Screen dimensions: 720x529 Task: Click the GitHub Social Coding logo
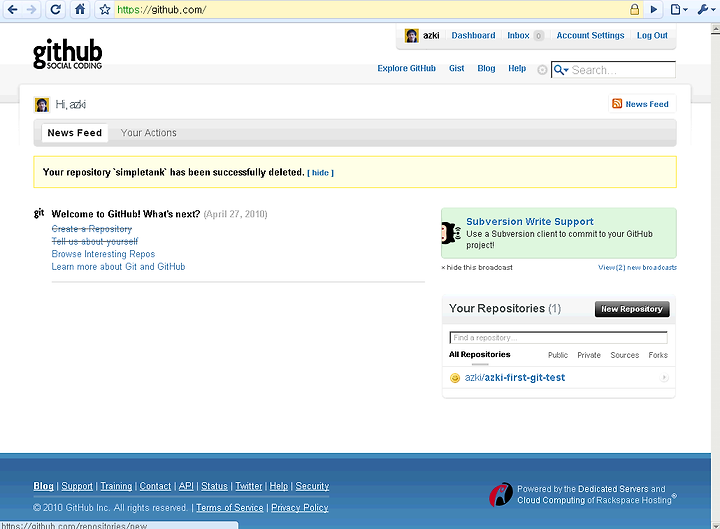[x=68, y=54]
